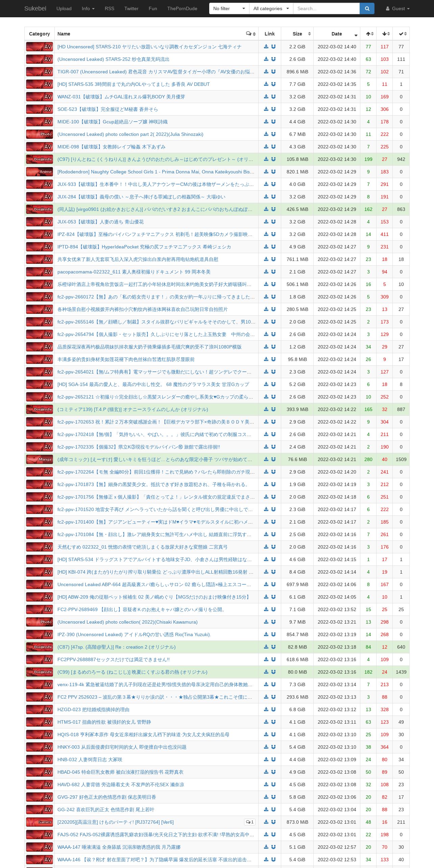
Task: Open FC2-PPV-2689469 torrent title
Action: [x=142, y=609]
